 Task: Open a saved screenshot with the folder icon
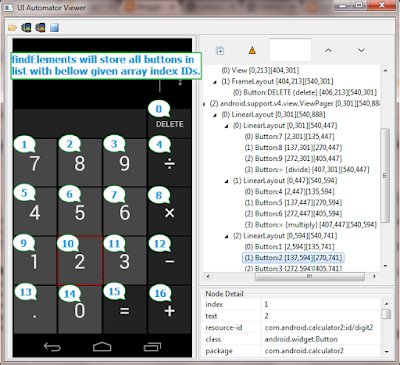point(12,27)
